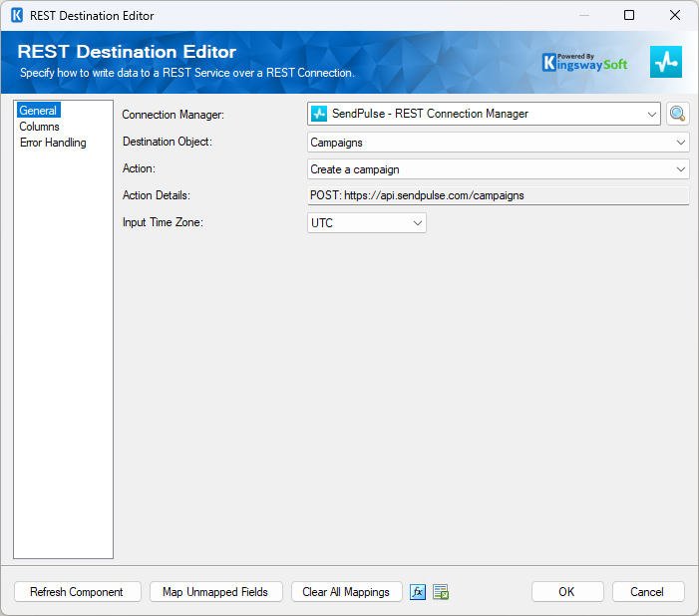Click the Action Details label

(x=156, y=195)
